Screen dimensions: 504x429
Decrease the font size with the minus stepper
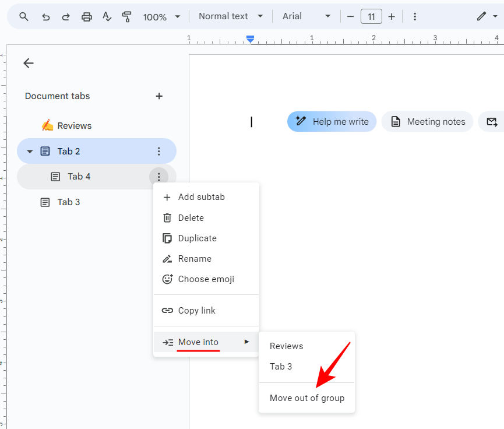tap(350, 16)
